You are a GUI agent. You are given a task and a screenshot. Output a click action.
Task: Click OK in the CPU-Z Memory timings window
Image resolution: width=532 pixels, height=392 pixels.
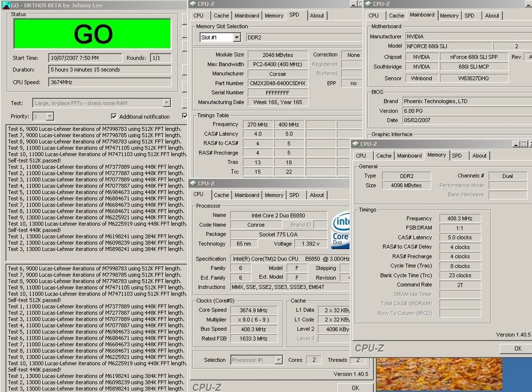tap(518, 348)
